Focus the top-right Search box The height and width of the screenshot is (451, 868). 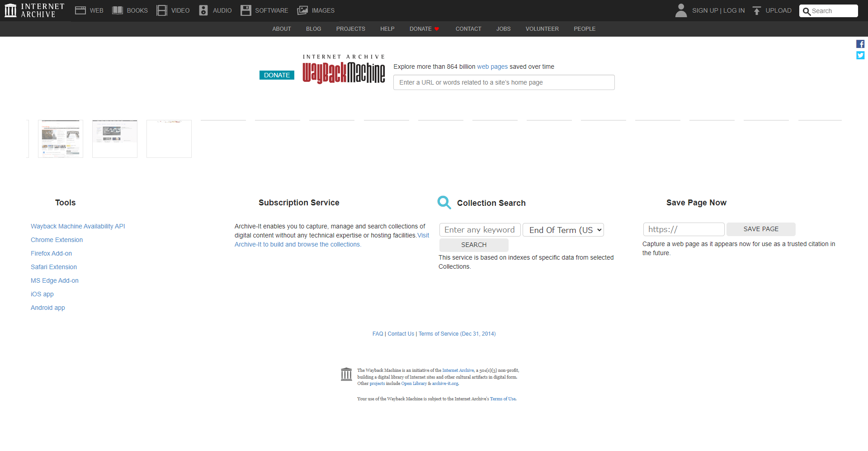pos(828,11)
